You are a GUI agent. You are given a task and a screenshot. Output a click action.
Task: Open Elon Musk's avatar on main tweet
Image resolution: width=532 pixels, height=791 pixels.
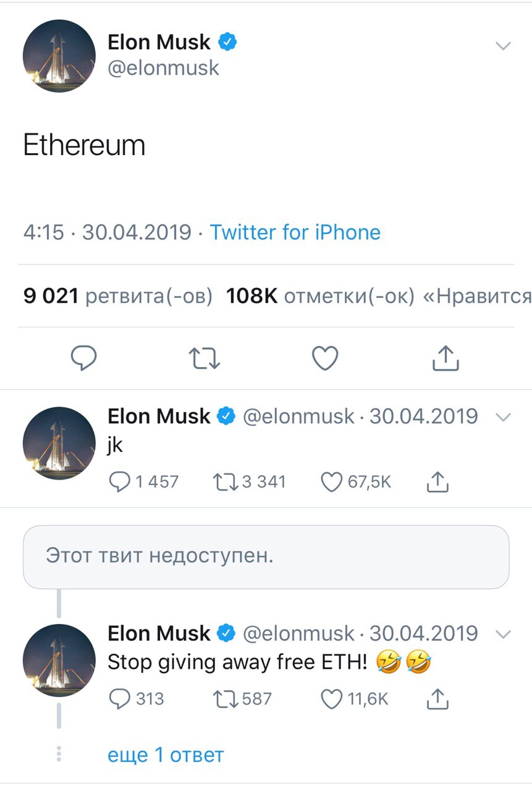59,56
